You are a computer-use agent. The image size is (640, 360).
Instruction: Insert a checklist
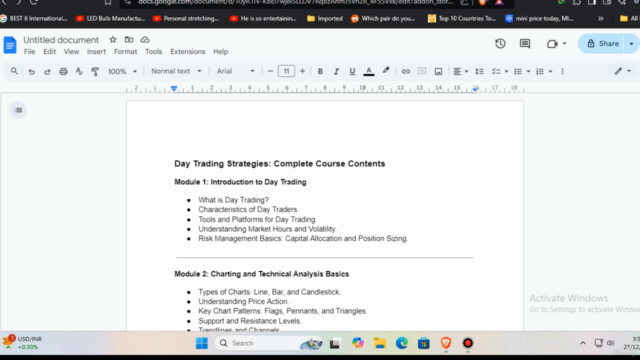[496, 71]
